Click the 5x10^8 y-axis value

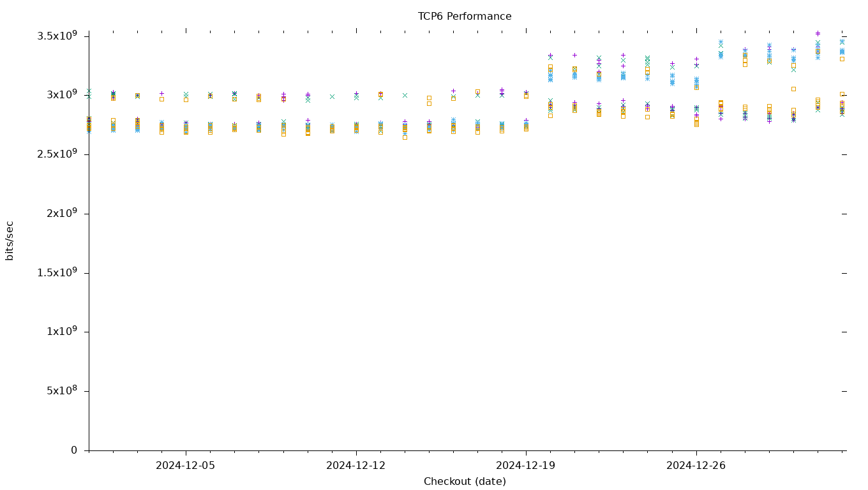pos(61,390)
